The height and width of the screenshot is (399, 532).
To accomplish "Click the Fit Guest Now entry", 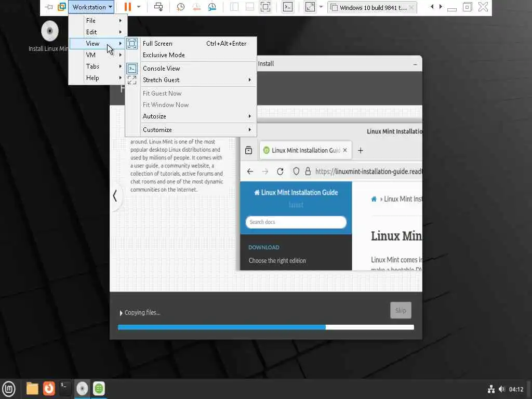I will pyautogui.click(x=191, y=94).
